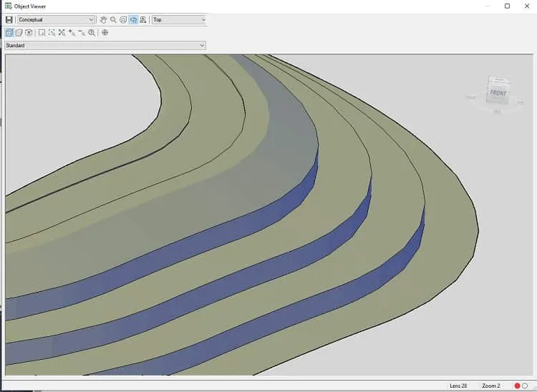Click the Zoom Extents icon
This screenshot has width=537, height=392.
62,32
